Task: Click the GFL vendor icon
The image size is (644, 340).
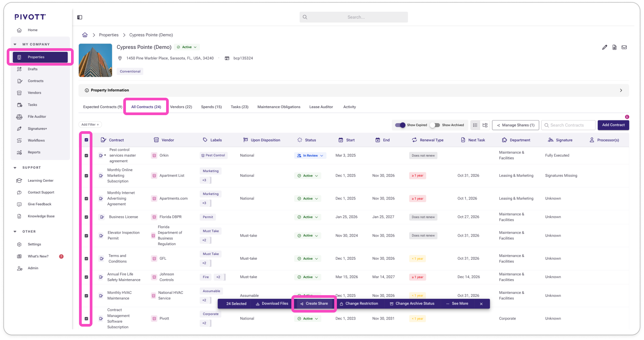Action: coord(154,259)
